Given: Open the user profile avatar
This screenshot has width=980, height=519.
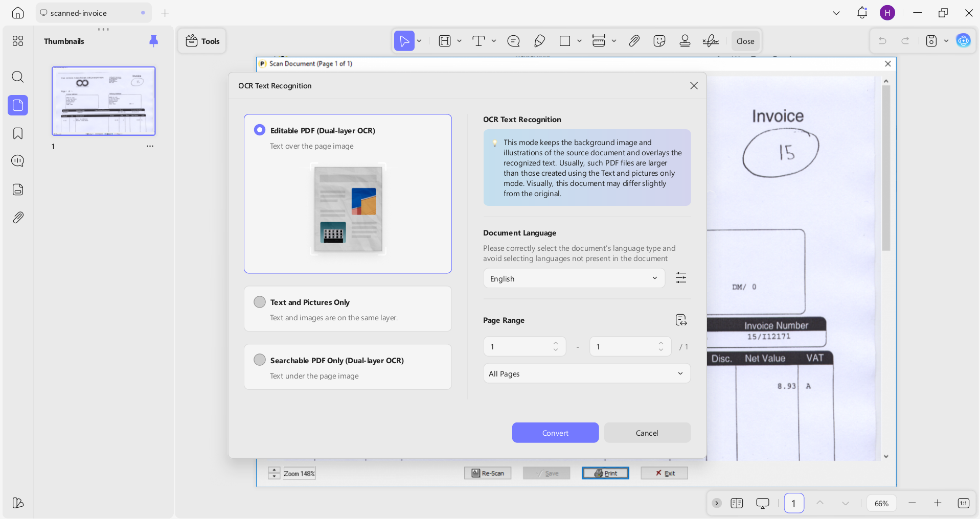Looking at the screenshot, I should click(x=887, y=13).
